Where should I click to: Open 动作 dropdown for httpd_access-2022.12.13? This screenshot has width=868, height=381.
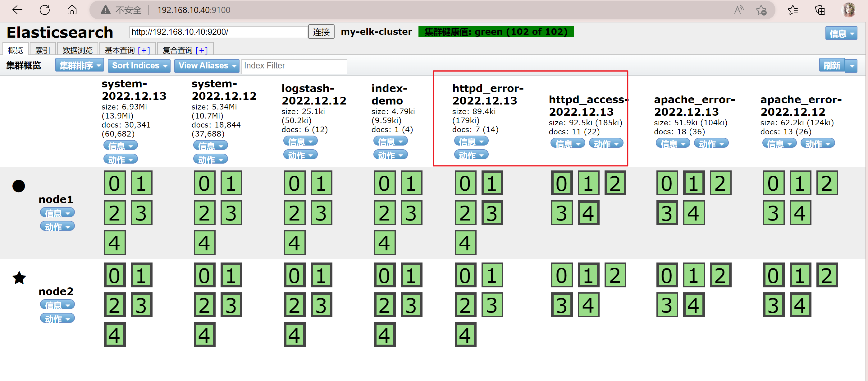(x=606, y=143)
